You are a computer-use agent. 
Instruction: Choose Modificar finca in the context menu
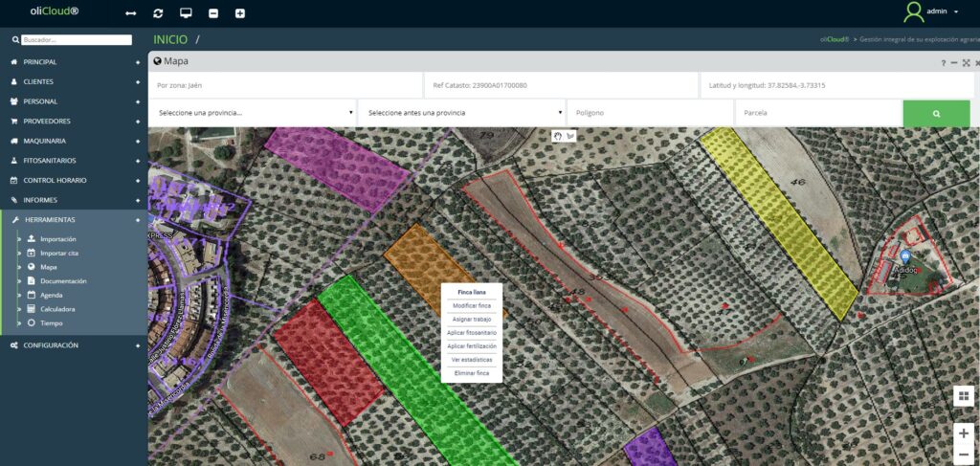tap(472, 306)
